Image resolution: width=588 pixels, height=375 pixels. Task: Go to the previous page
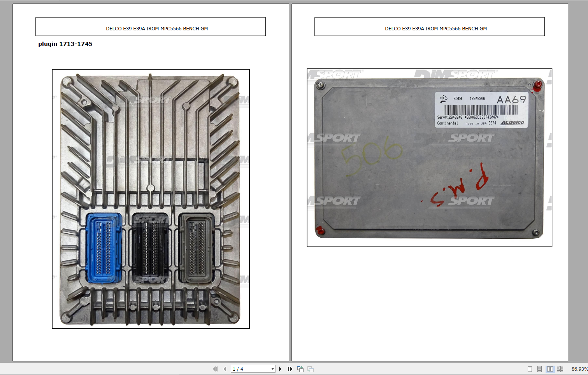225,369
